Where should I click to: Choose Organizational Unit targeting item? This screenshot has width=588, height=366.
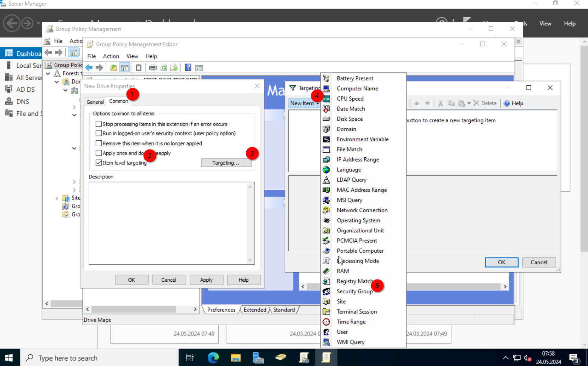pyautogui.click(x=363, y=230)
